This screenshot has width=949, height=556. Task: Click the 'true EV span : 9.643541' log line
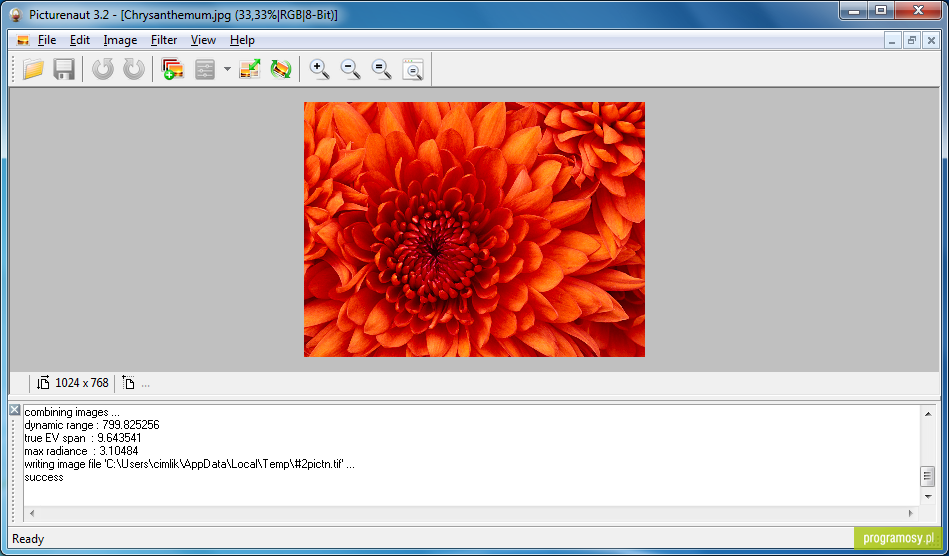pos(83,438)
